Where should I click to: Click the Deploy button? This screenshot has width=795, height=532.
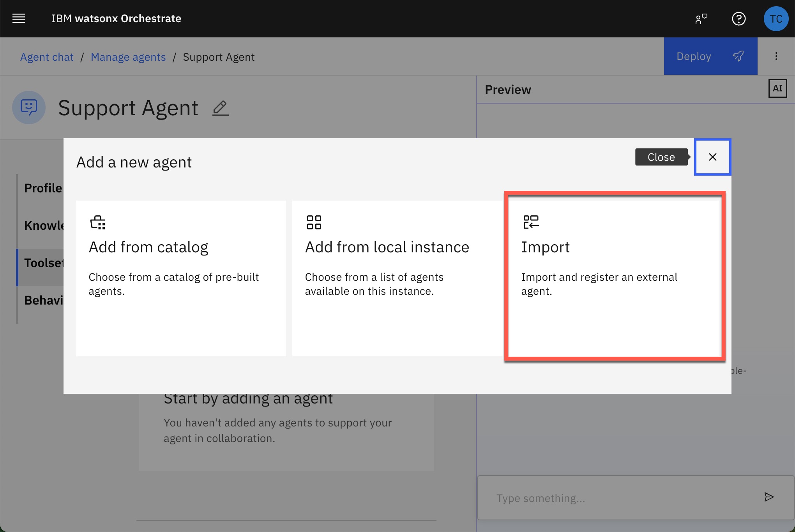click(x=694, y=56)
